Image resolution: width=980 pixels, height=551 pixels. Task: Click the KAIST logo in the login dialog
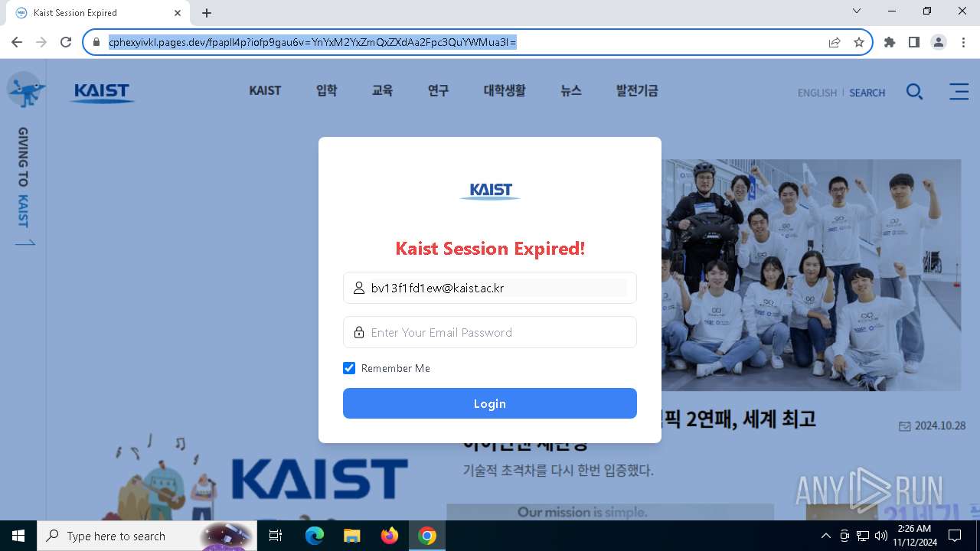tap(490, 191)
